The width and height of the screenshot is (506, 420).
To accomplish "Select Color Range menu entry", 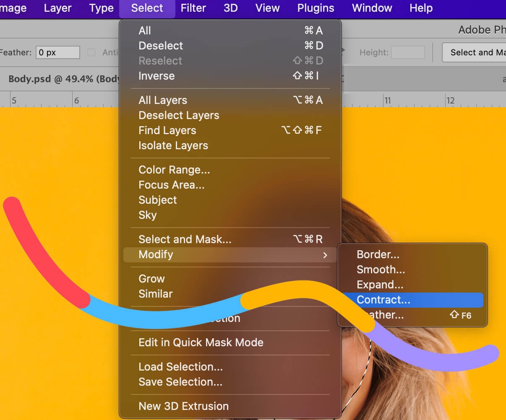I will (x=174, y=170).
